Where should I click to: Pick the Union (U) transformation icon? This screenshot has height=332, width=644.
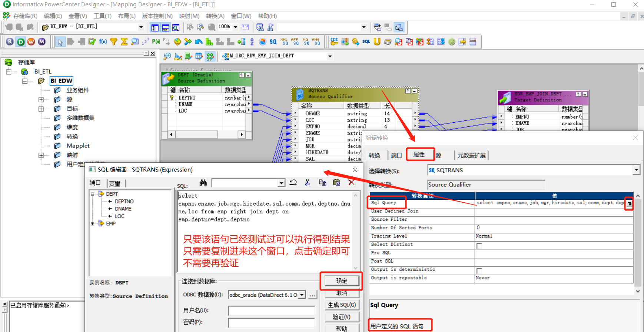[377, 42]
